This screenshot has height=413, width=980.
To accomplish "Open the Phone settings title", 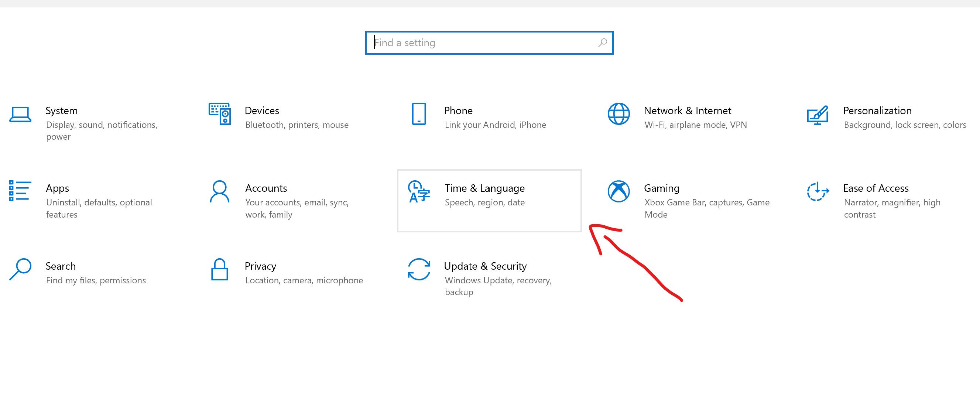I will [x=458, y=111].
